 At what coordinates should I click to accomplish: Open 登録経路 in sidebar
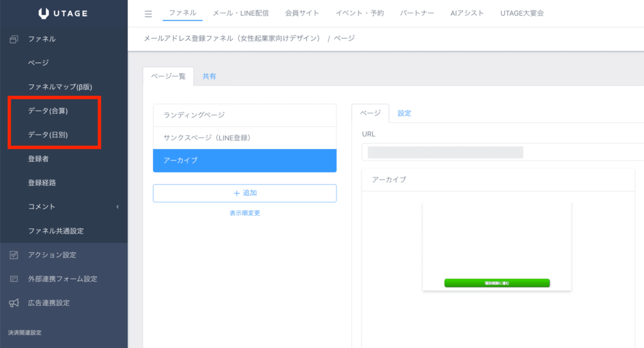pos(42,182)
